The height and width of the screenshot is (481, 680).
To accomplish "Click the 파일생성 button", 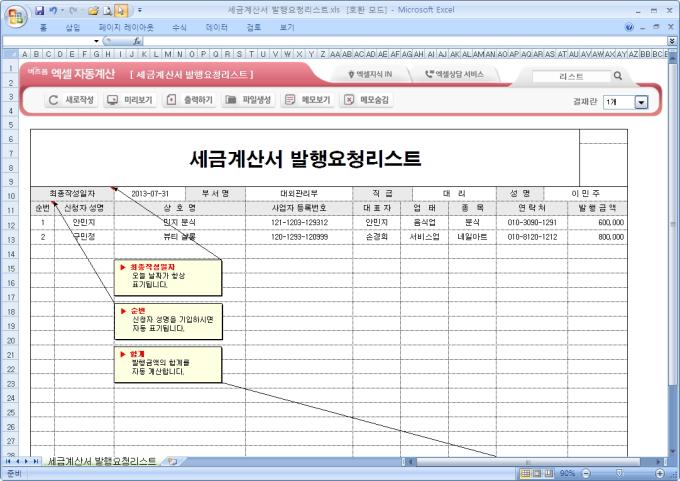I will 248,100.
